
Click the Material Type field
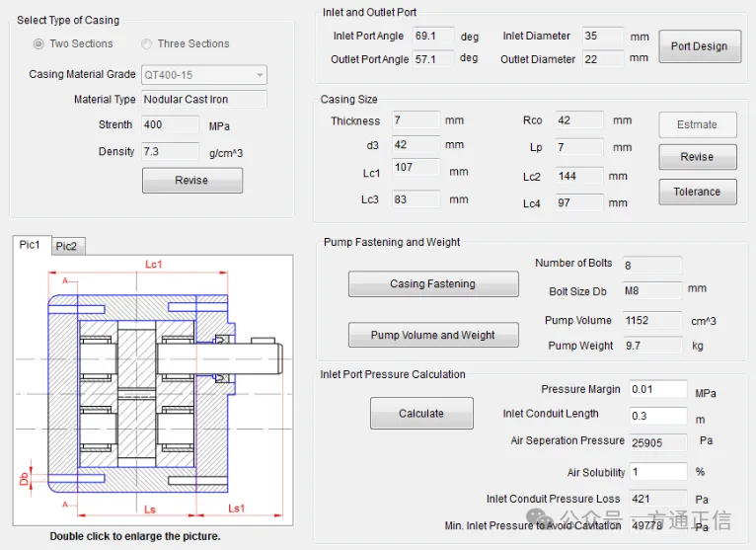[204, 100]
